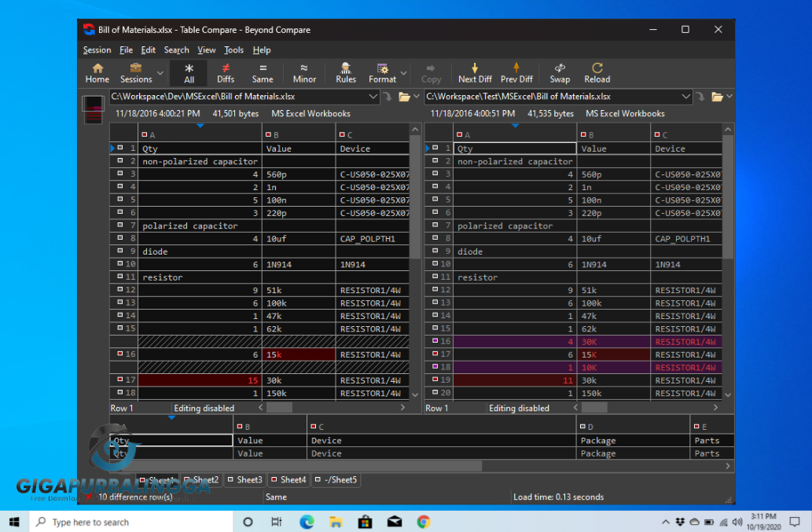Open the Format dropdown arrow
Viewport: 812px width, 532px height.
click(404, 73)
